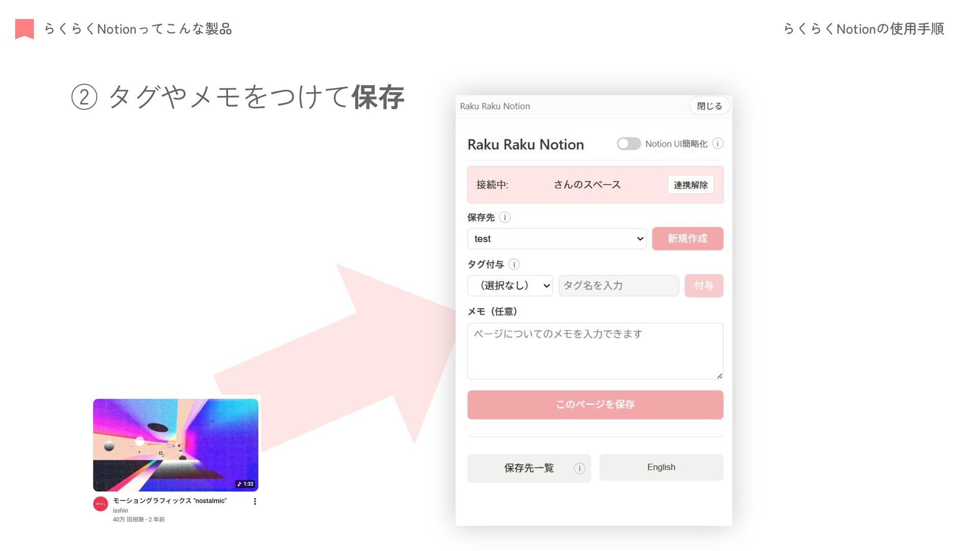Viewport: 980px width, 551px height.
Task: Click info icon next to Notion UI簡略化
Action: pyautogui.click(x=718, y=144)
